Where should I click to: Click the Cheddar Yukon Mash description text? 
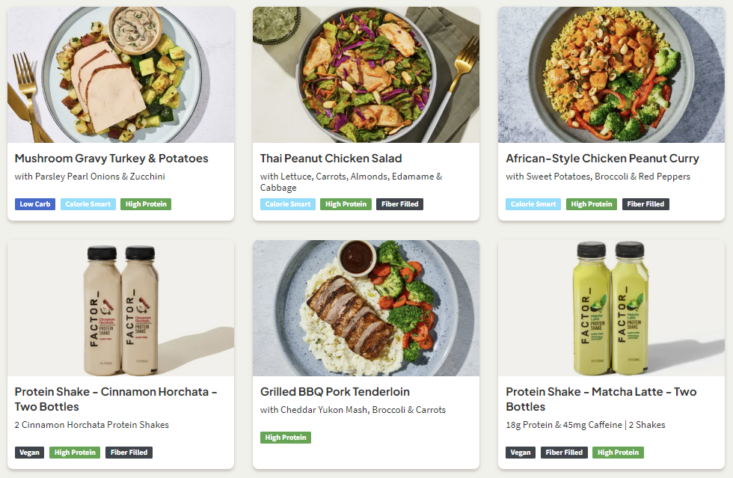(x=352, y=410)
